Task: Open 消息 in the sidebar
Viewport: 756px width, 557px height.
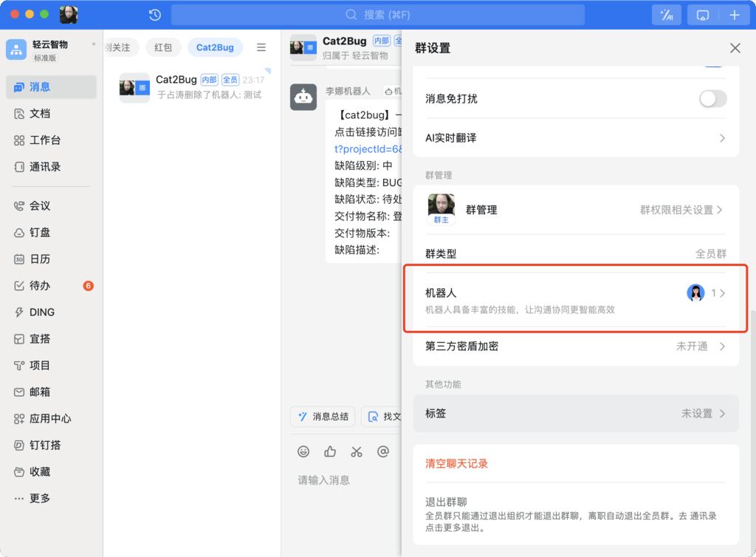Action: (51, 87)
